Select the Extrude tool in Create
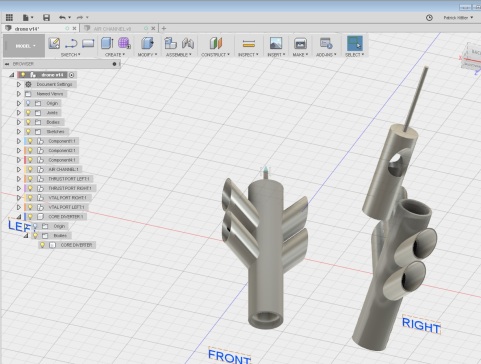The width and height of the screenshot is (481, 364). click(107, 43)
